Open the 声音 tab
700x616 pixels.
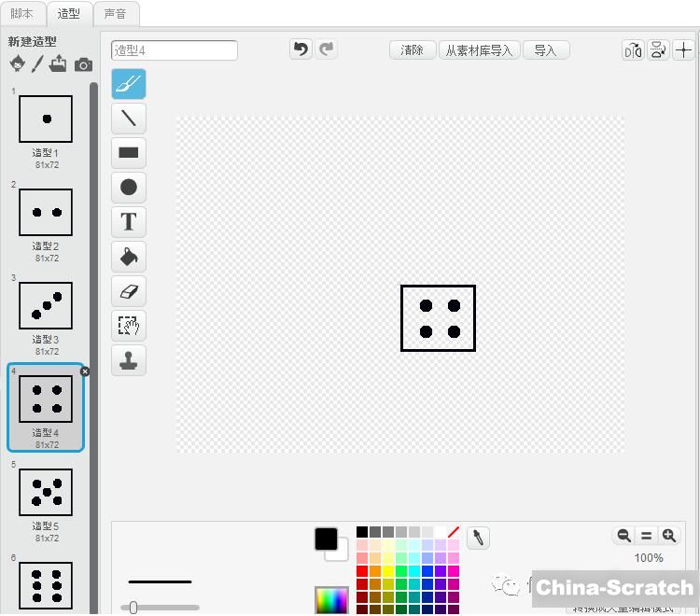pyautogui.click(x=116, y=13)
